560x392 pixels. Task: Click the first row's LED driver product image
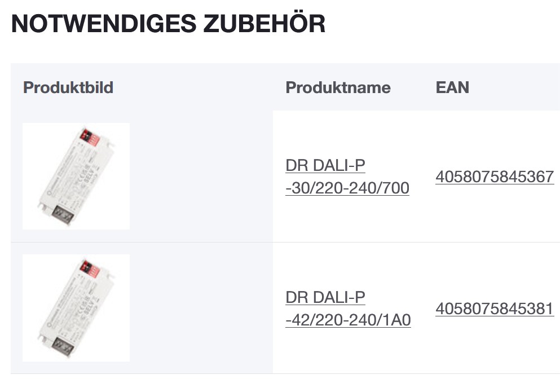click(76, 176)
